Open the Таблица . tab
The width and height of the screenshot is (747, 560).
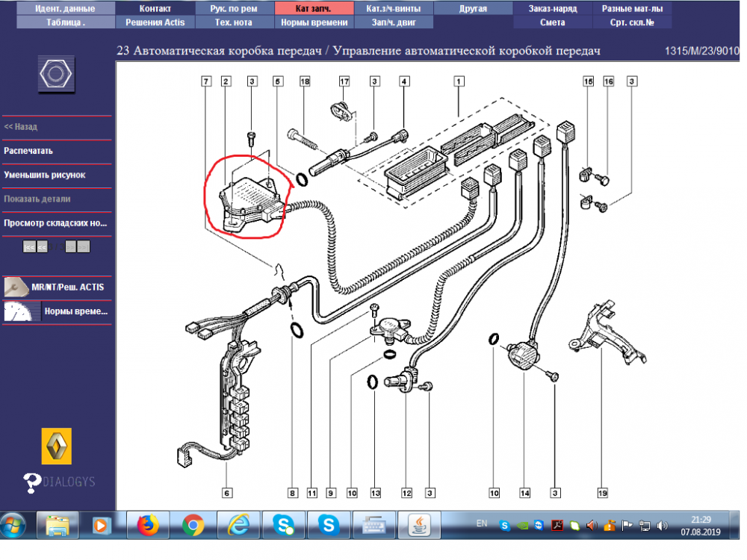[x=66, y=22]
